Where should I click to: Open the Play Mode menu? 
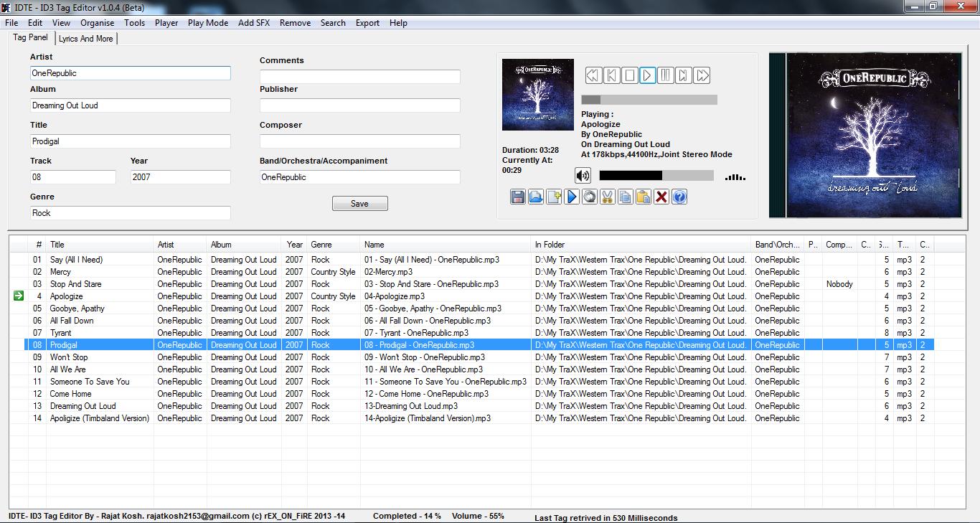(208, 22)
